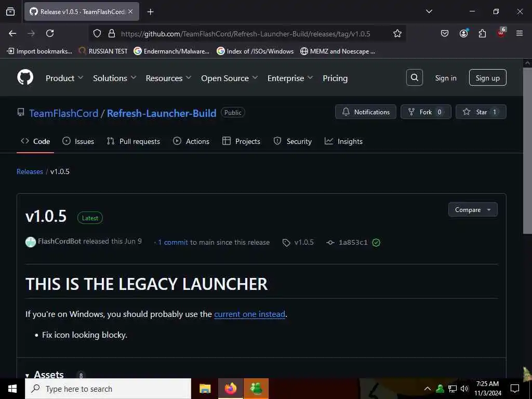Viewport: 532px width, 399px height.
Task: Switch to the Issues tab
Action: coord(78,141)
